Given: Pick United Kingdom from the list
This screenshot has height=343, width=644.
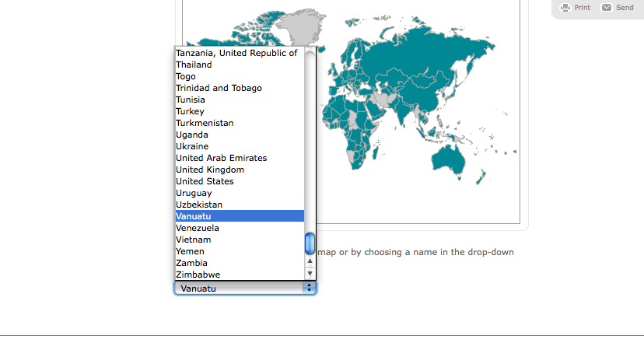Looking at the screenshot, I should [240, 170].
